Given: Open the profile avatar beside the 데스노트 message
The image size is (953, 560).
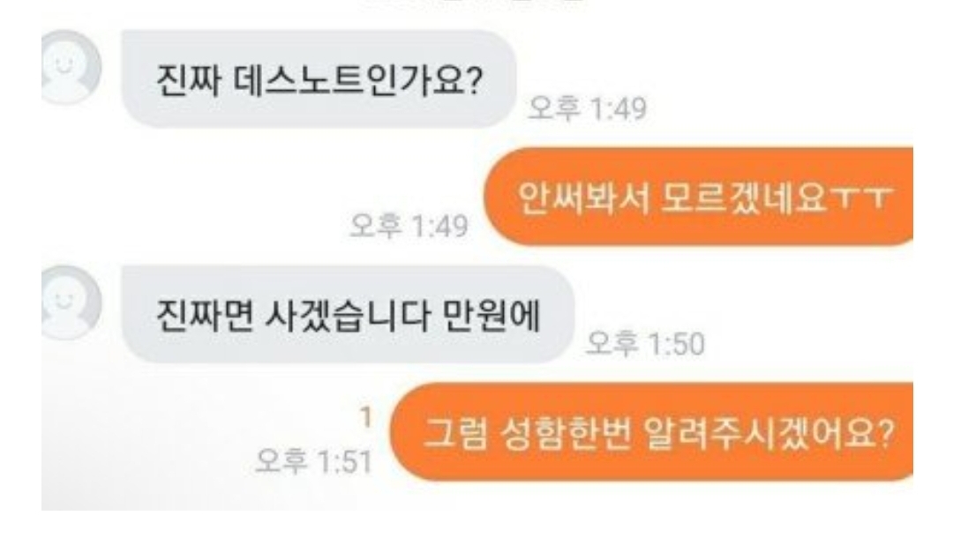Looking at the screenshot, I should point(71,67).
